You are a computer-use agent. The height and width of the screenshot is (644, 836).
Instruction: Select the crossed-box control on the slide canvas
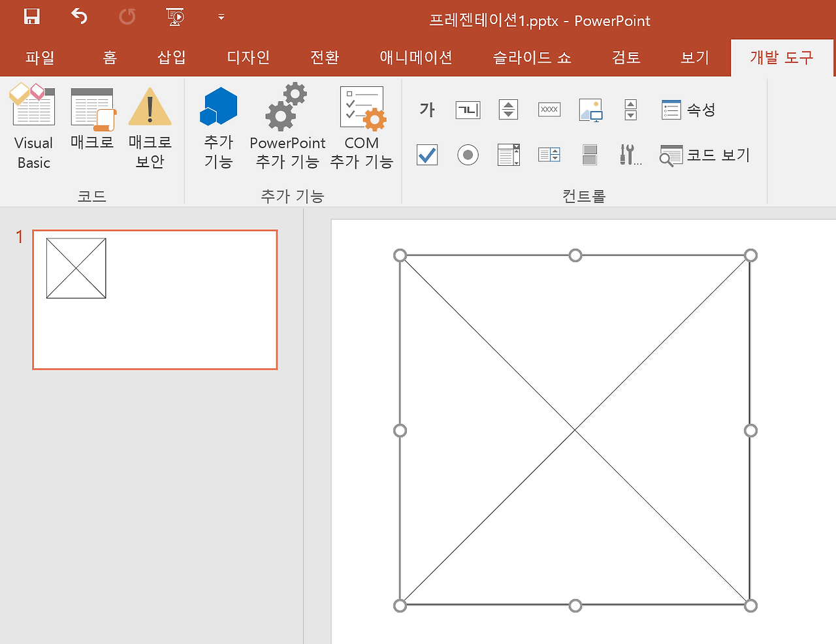pos(575,430)
